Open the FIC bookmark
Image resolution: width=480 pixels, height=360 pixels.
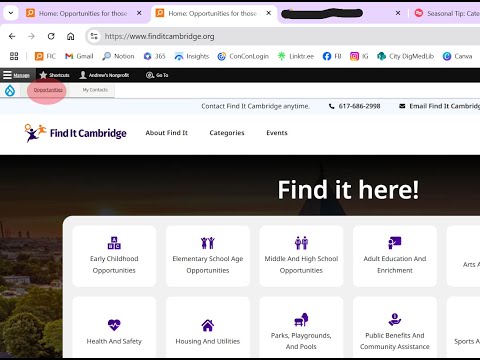(45, 56)
